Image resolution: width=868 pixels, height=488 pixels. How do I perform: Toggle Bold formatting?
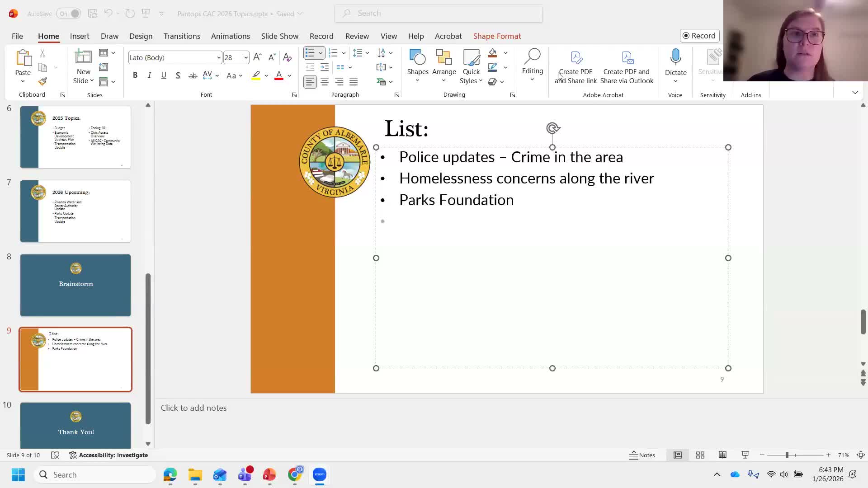[x=135, y=75]
